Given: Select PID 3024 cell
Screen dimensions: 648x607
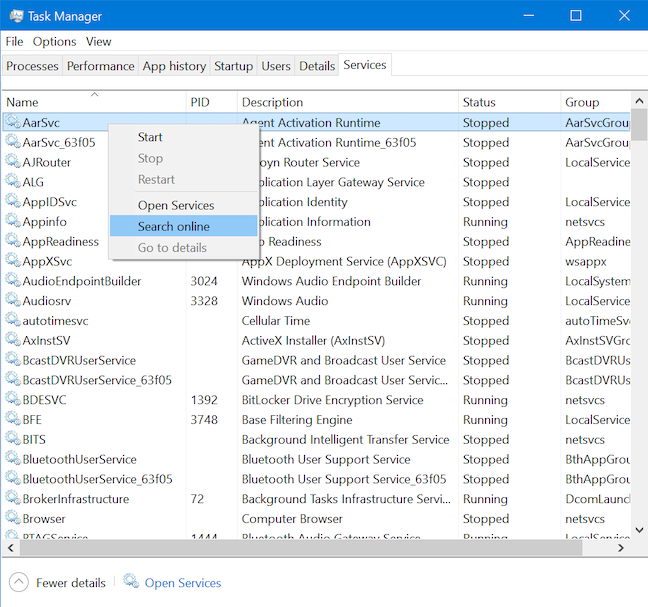Looking at the screenshot, I should pos(204,281).
